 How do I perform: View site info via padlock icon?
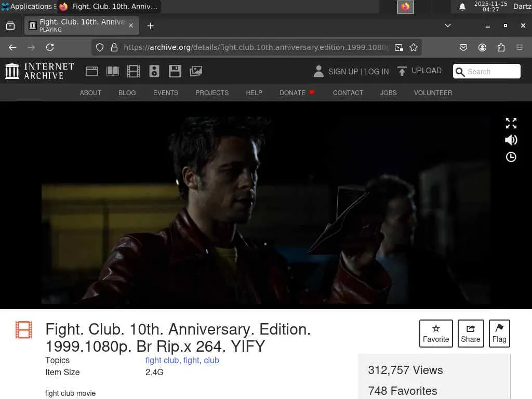tap(114, 47)
